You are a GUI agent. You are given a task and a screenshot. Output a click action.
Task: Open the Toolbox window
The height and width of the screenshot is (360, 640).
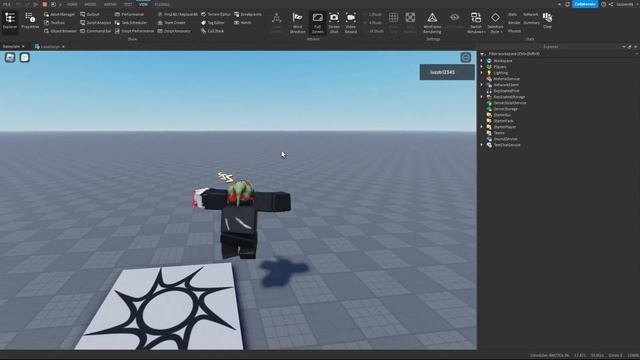(54, 23)
